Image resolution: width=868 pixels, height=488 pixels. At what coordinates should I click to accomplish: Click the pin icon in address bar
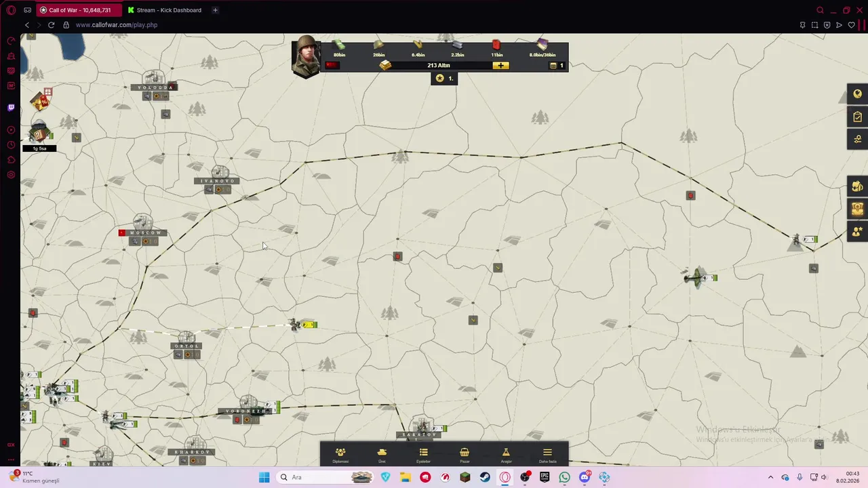tap(802, 25)
